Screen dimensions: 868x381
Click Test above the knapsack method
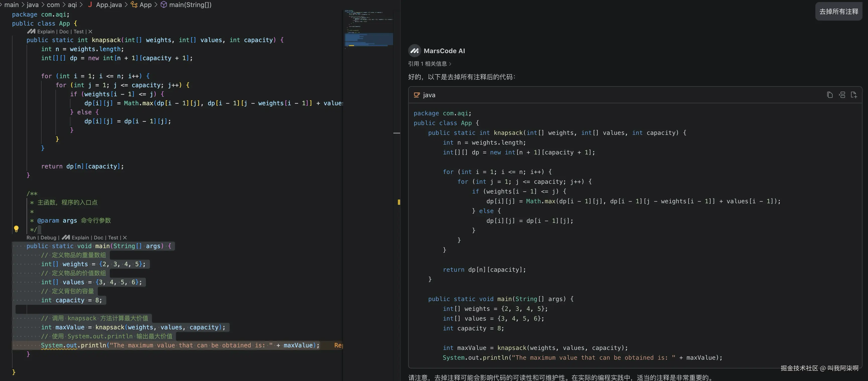point(78,32)
